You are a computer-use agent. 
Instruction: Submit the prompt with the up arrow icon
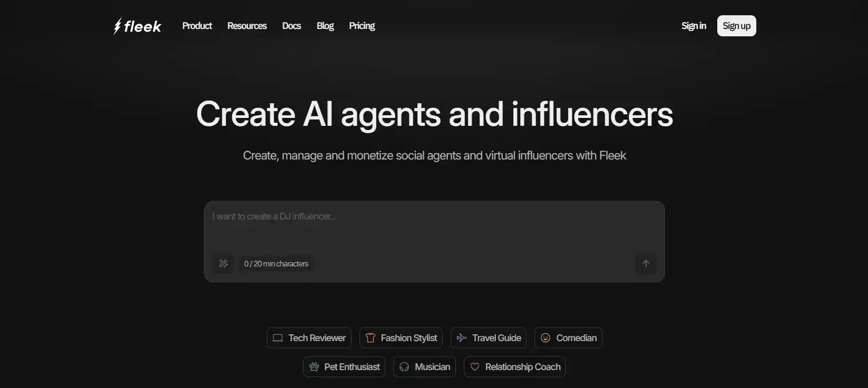point(646,263)
